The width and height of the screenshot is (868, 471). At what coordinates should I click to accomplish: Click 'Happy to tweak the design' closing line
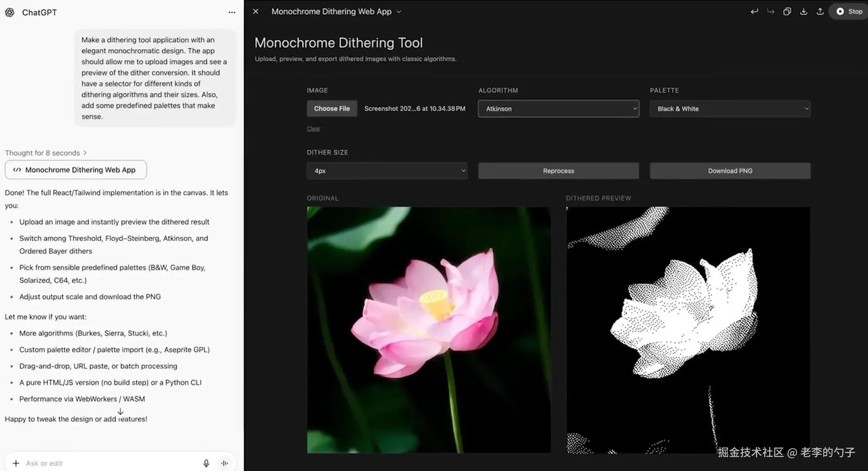[x=76, y=419]
